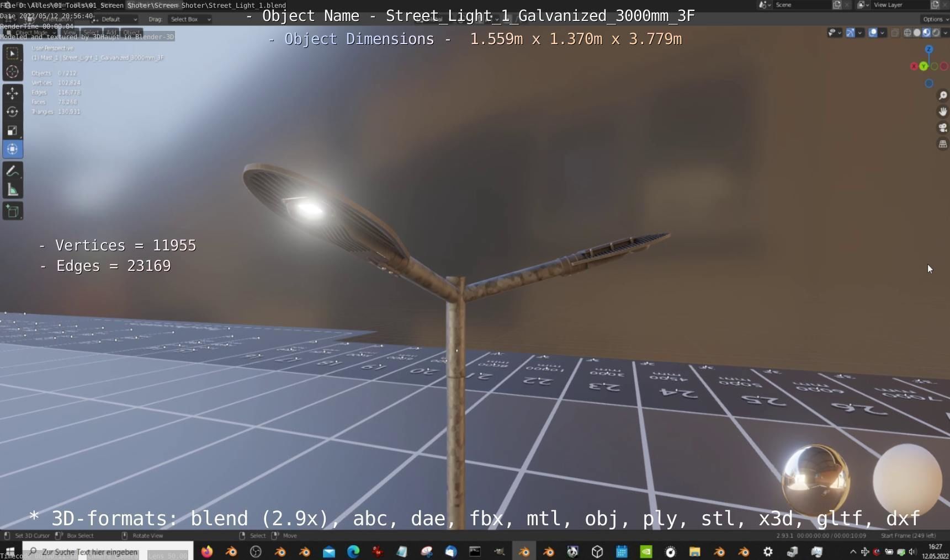Click the 'Triangles 130,931' statistic
Image resolution: width=950 pixels, height=560 pixels.
click(x=56, y=111)
